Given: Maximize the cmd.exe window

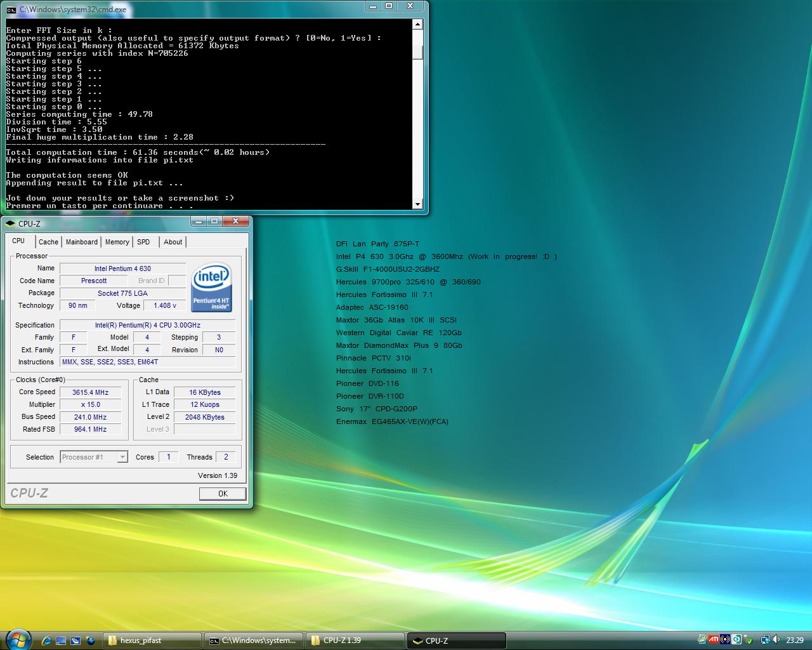Looking at the screenshot, I should [390, 6].
